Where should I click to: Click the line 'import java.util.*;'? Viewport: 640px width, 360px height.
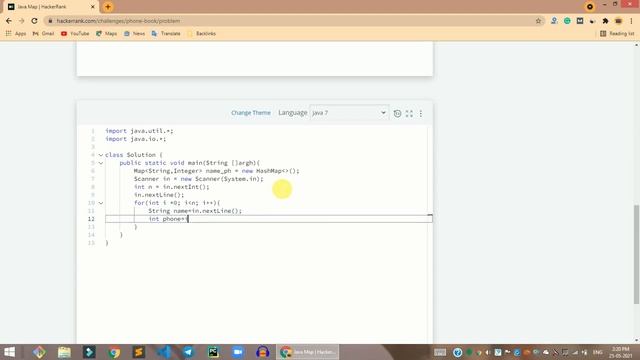[139, 131]
